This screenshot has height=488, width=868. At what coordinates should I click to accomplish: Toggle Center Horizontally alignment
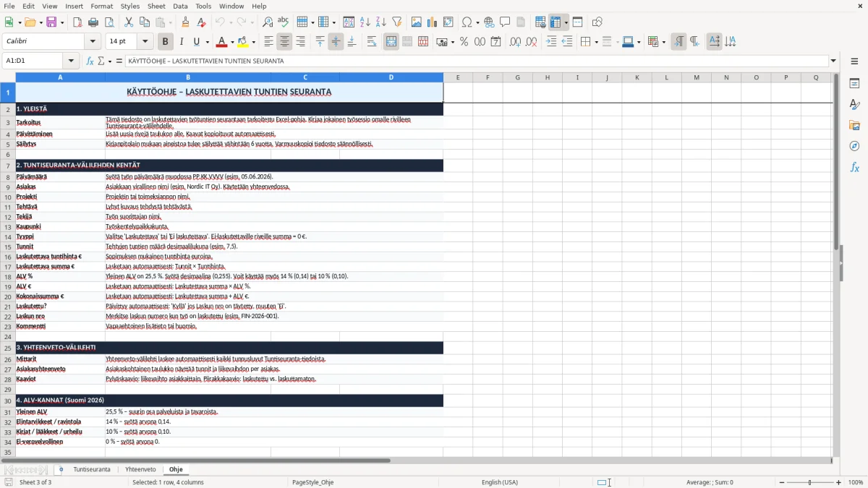point(284,42)
